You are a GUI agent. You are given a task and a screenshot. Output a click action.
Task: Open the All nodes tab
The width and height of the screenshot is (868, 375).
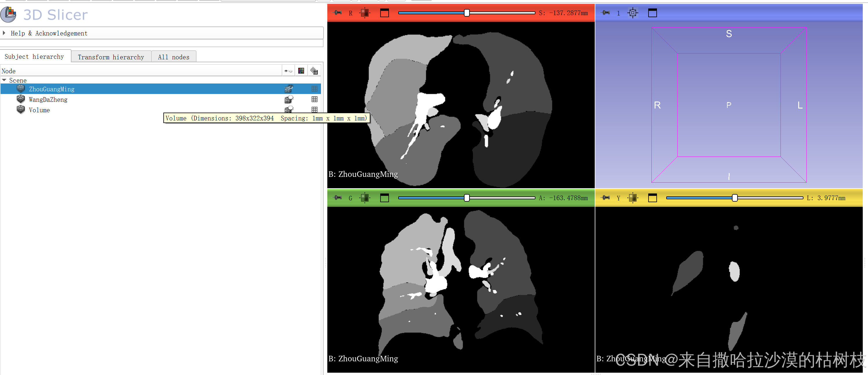click(x=174, y=57)
